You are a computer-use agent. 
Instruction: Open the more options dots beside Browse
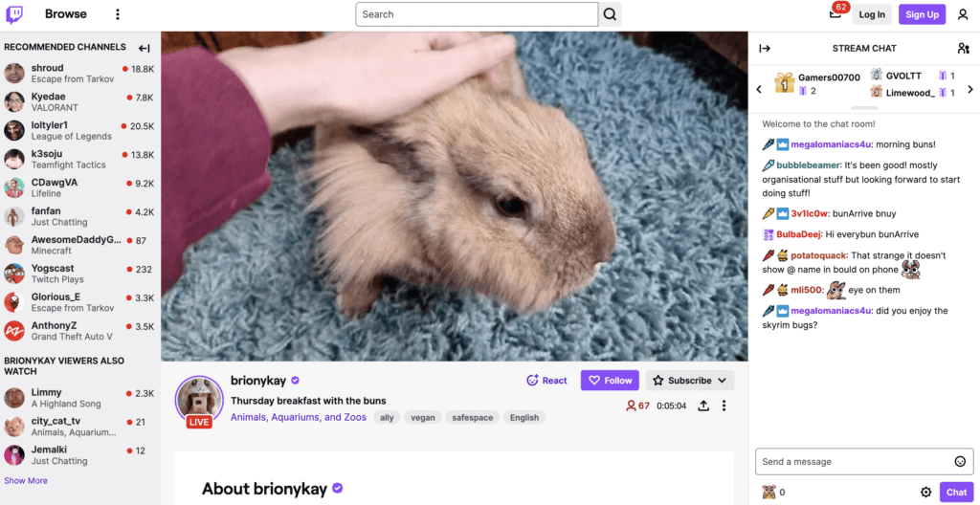[x=118, y=14]
